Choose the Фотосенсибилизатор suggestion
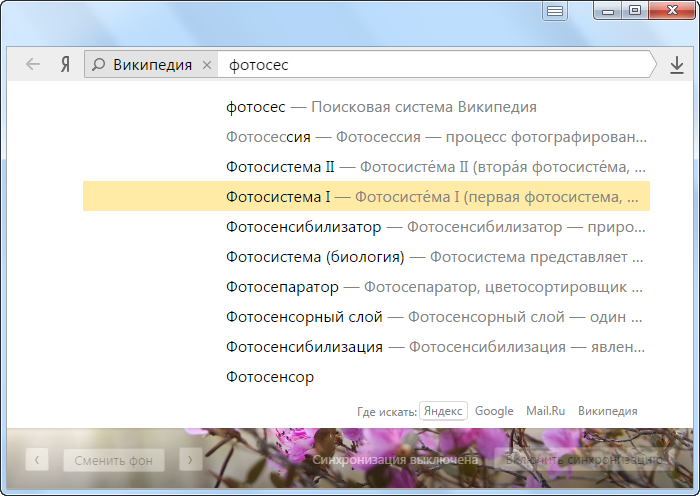This screenshot has height=496, width=700. (x=366, y=227)
